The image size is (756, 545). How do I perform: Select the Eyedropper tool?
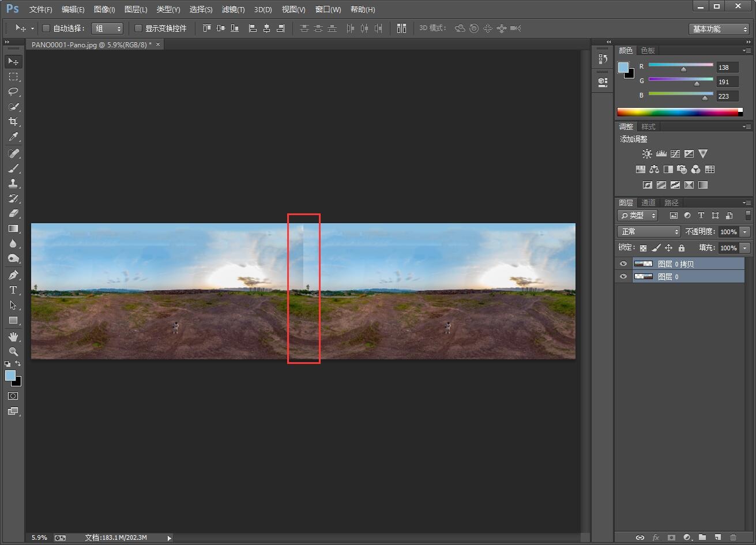click(13, 137)
